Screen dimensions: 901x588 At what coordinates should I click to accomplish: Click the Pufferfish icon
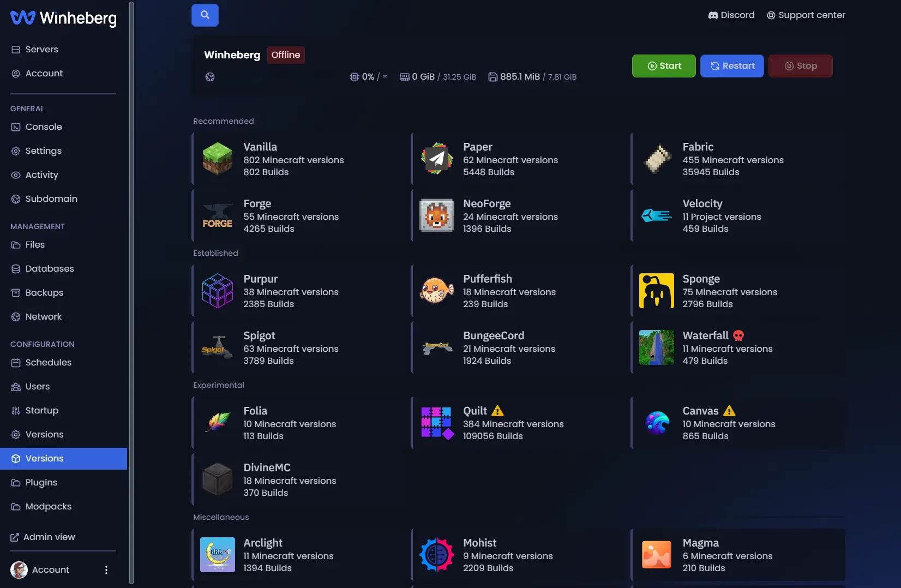pyautogui.click(x=437, y=291)
